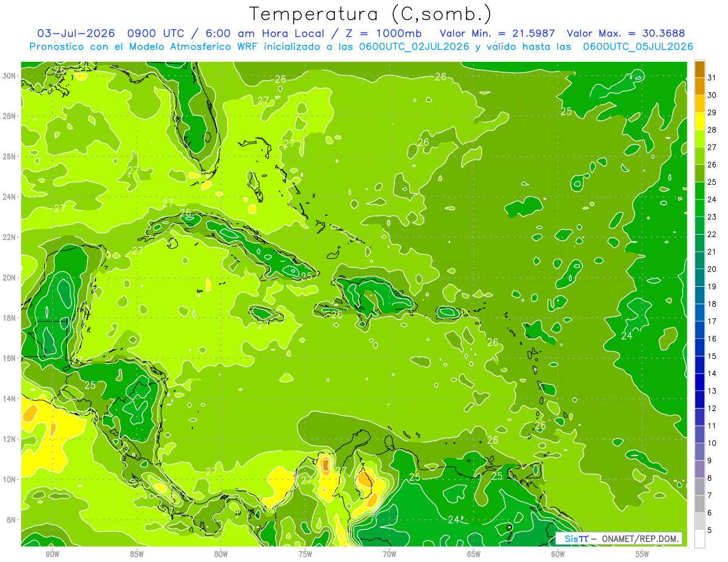Click the "SisTT – ONAMET/REP.DOM." credit box

pos(619,538)
